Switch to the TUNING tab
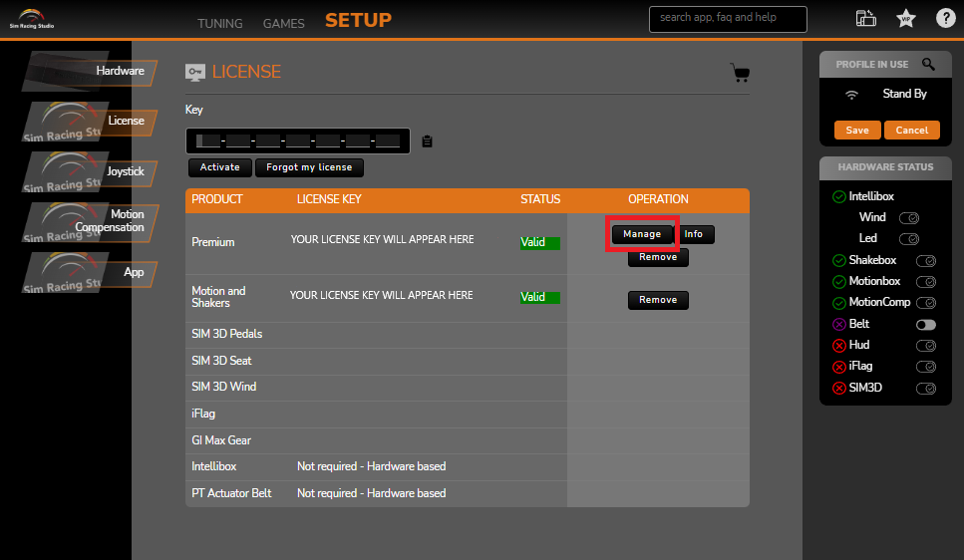Image resolution: width=964 pixels, height=560 pixels. (x=220, y=23)
